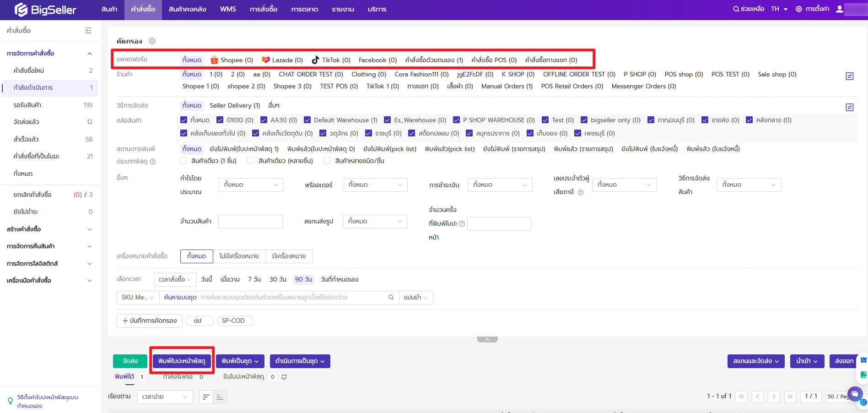
Task: Collapse the order sidebar menu icon
Action: 88,31
